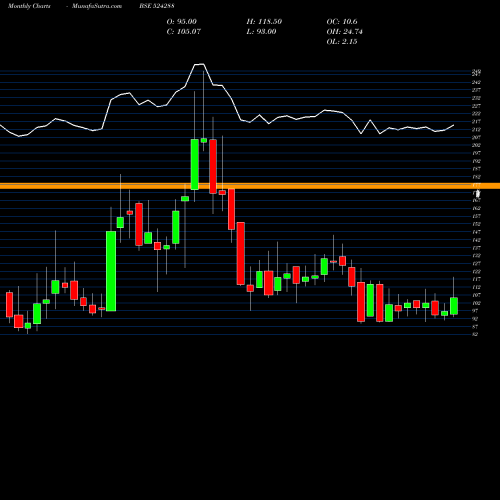Click the 102 price axis label
The height and width of the screenshot is (500, 500).
pyautogui.click(x=476, y=303)
